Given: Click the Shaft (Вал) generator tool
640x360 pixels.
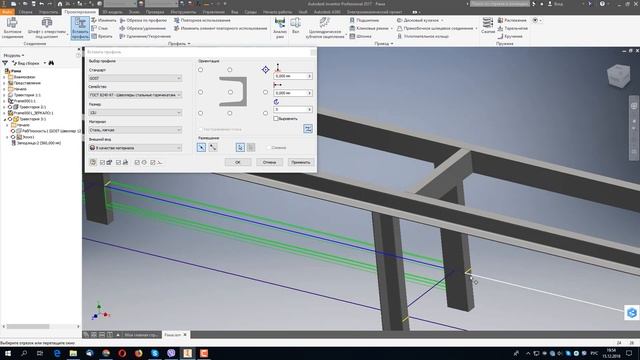Looking at the screenshot, I should click(296, 26).
